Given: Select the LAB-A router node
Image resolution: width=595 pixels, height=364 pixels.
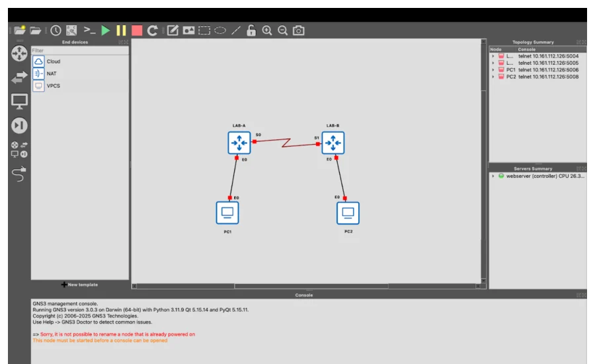Looking at the screenshot, I should [239, 143].
